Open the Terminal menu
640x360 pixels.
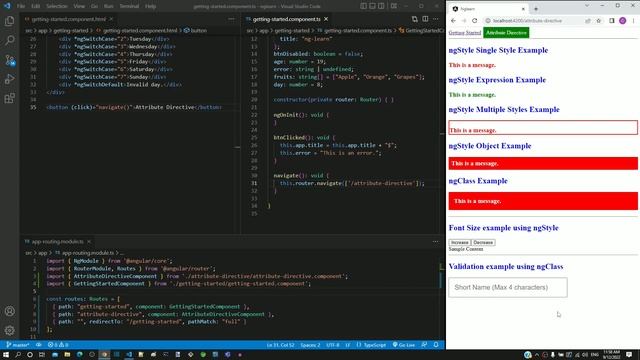(129, 6)
